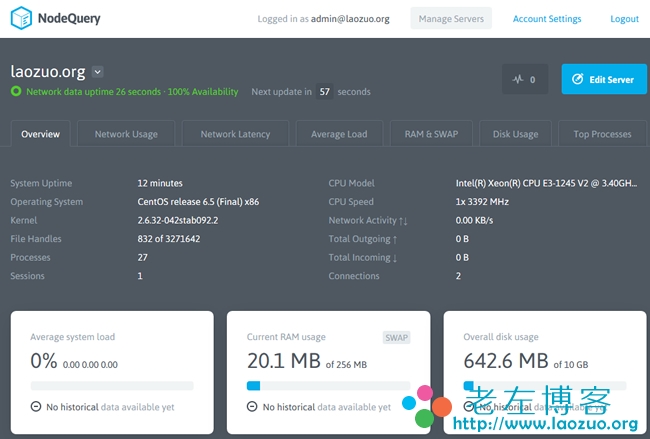The image size is (650, 439).
Task: Click the '642.6 MB' disk usage value
Action: pyautogui.click(x=506, y=361)
